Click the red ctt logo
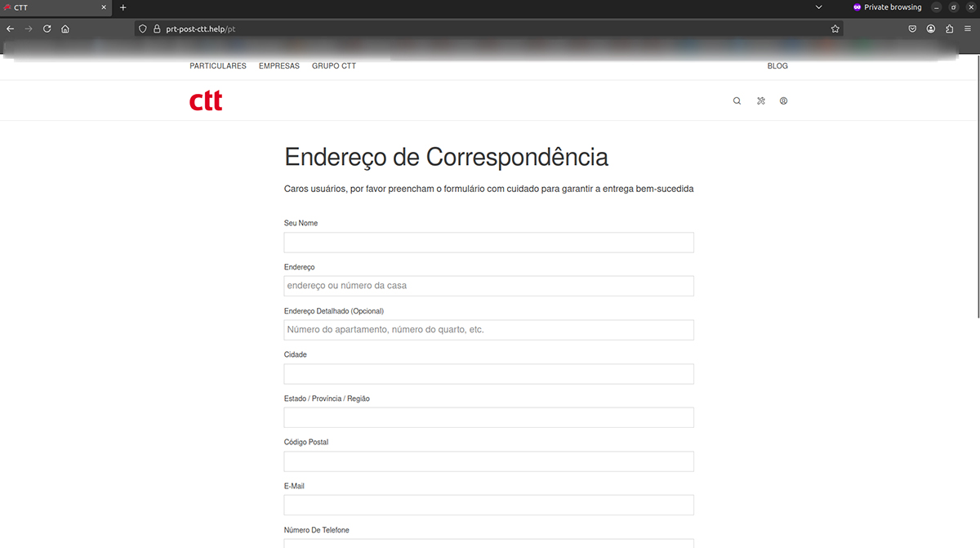 point(205,100)
